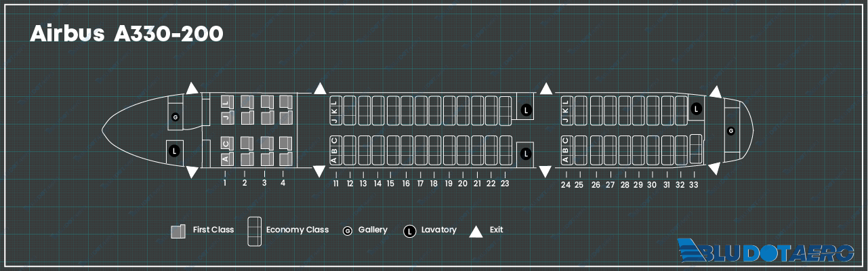Select the upper lavatory behind row 23
868x271 pixels.
click(x=526, y=110)
